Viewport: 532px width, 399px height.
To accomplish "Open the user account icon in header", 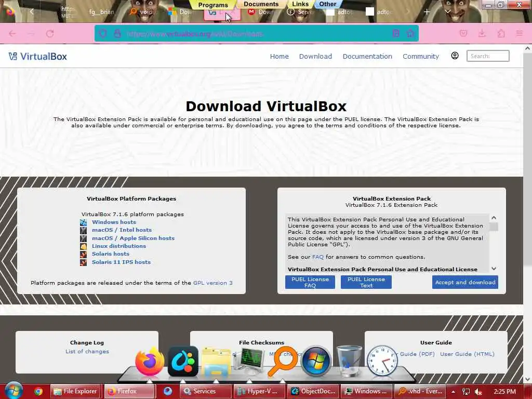I will click(455, 56).
